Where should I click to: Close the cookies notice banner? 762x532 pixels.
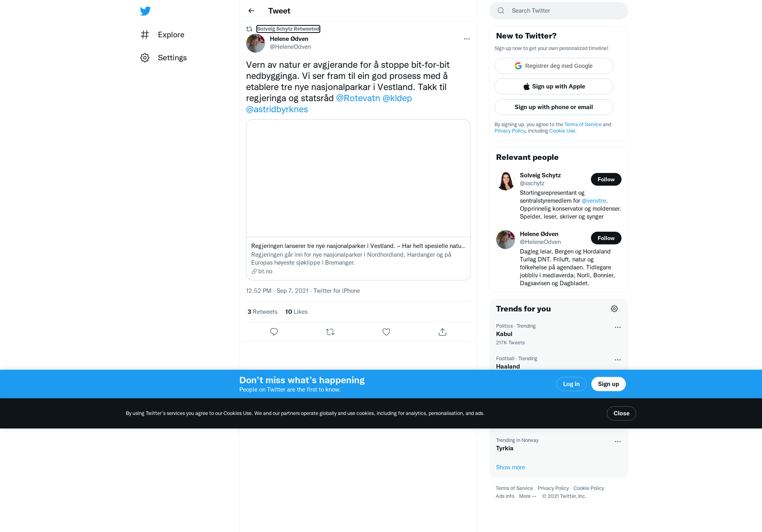click(x=622, y=413)
